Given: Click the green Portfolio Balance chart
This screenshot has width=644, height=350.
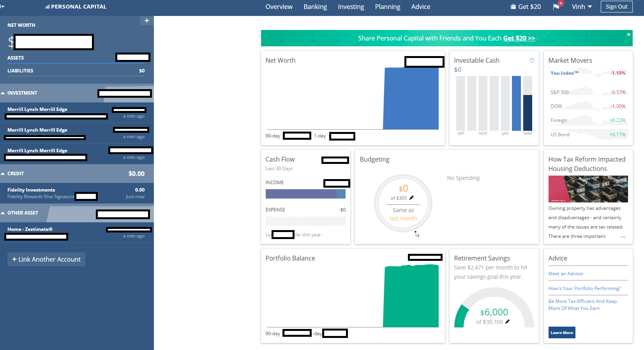Looking at the screenshot, I should tap(411, 297).
